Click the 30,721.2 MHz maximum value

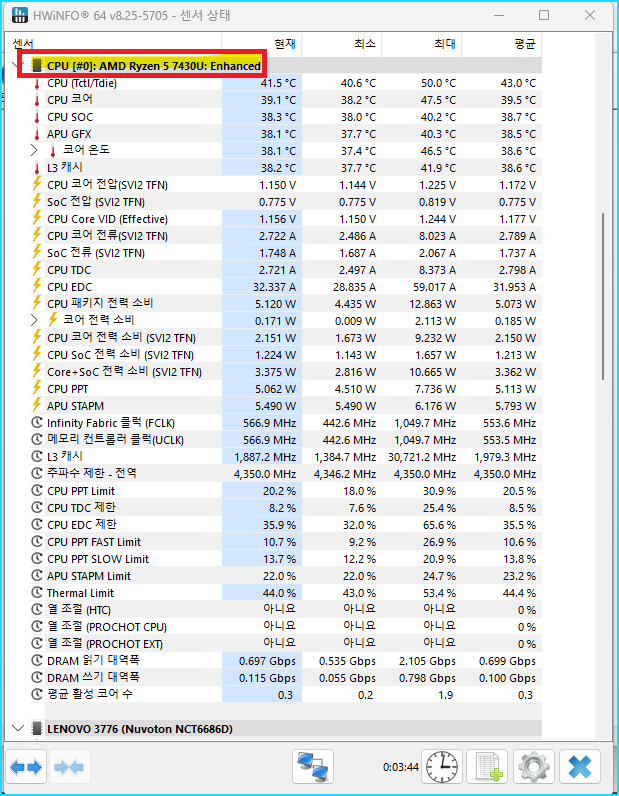tap(422, 457)
